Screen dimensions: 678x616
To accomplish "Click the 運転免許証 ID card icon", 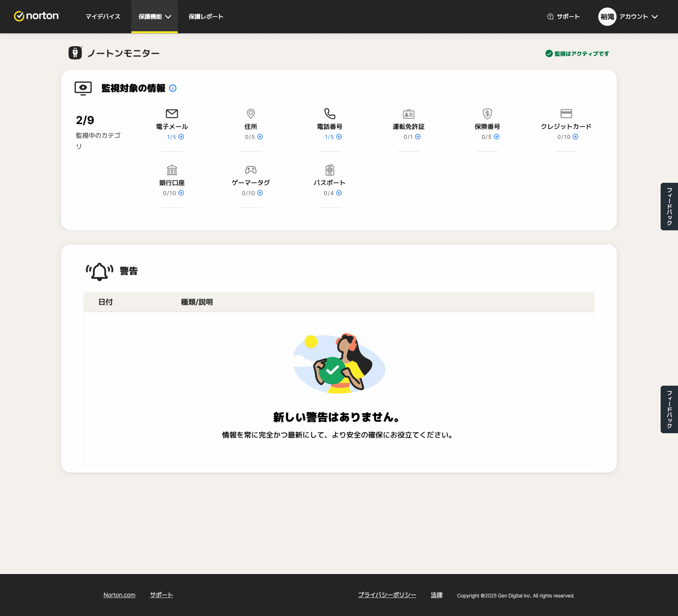I will (409, 114).
